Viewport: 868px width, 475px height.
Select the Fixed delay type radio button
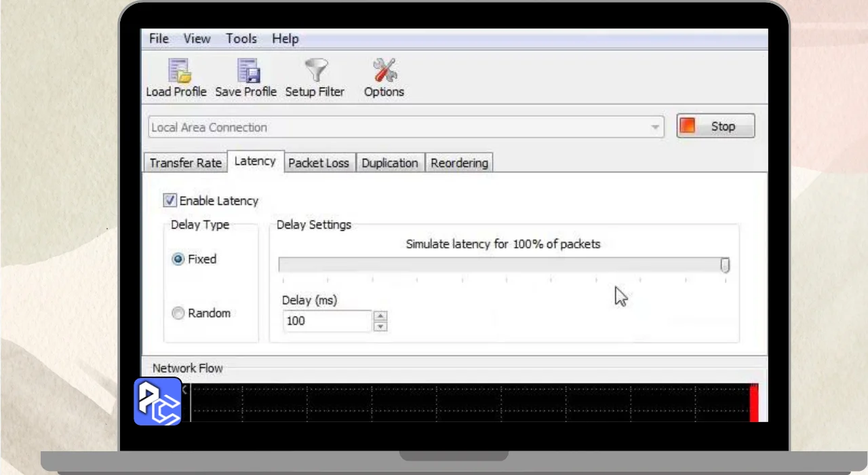click(178, 259)
